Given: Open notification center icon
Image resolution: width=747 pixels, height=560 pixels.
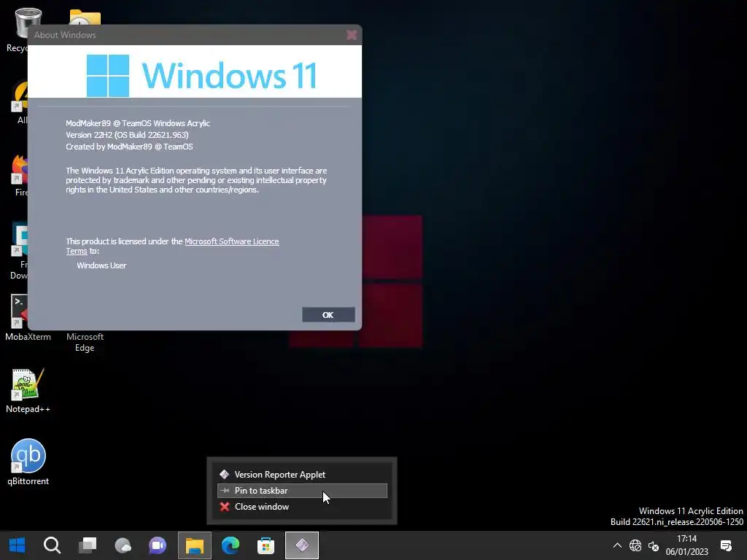Looking at the screenshot, I should (727, 545).
